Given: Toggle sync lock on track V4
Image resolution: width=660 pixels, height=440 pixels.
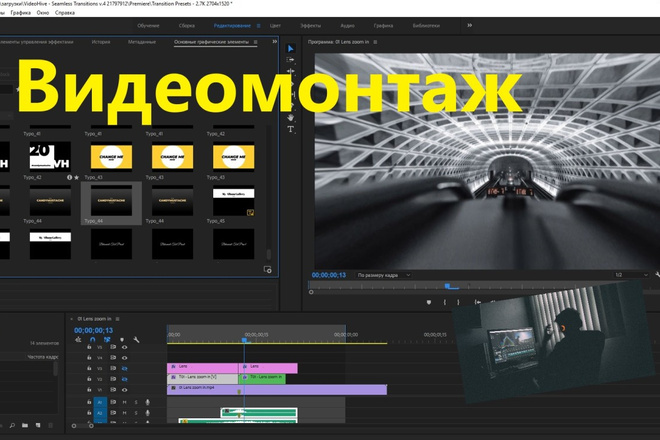Looking at the screenshot, I should (113, 357).
